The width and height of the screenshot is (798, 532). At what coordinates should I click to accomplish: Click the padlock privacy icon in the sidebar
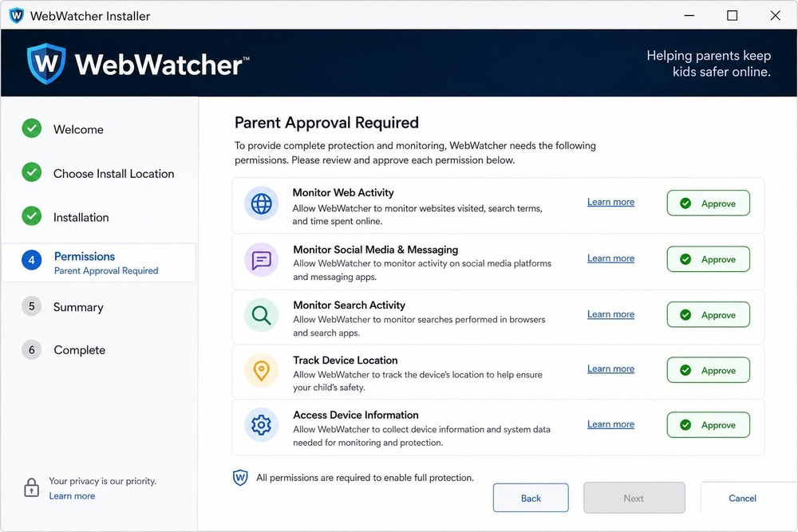pos(32,487)
